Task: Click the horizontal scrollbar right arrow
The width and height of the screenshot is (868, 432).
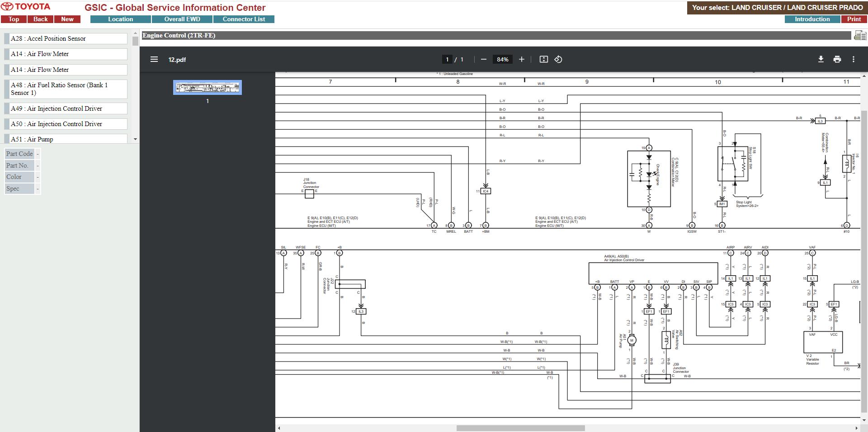Action: 856,428
